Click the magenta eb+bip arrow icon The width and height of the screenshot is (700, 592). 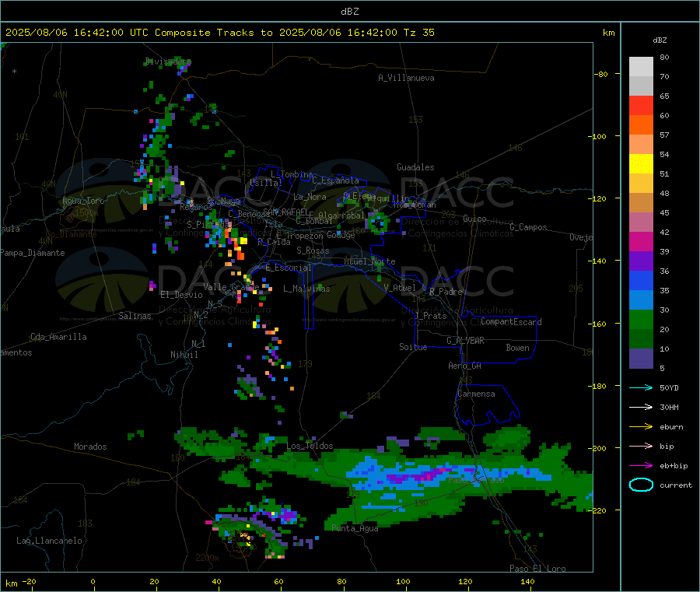(641, 466)
